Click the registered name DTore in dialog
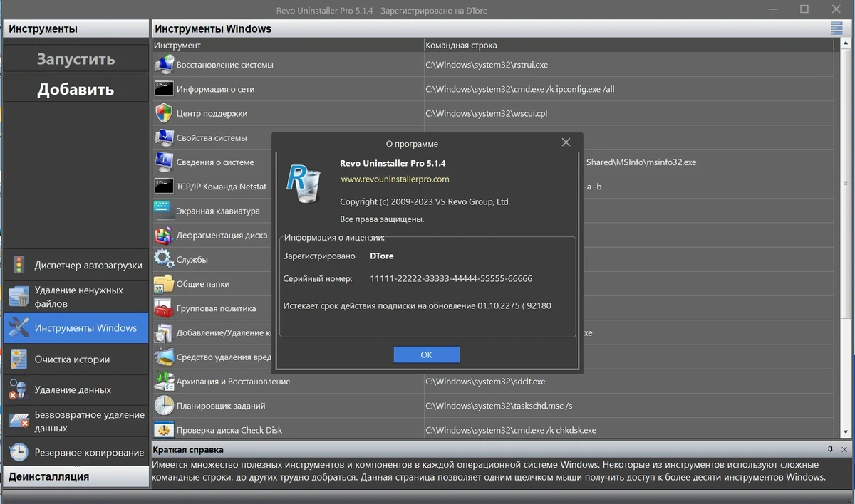Viewport: 855px width, 504px height. pos(382,256)
